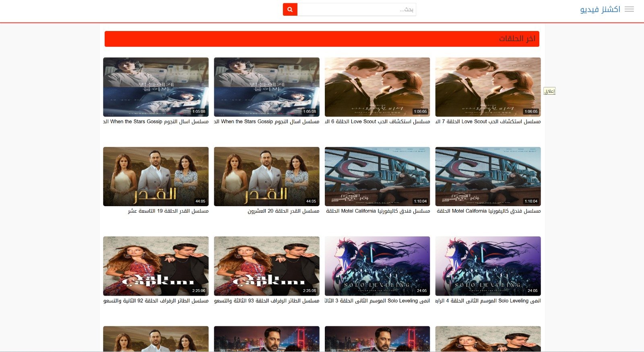
Task: Dismiss the side ad using the إغلاق button
Action: pos(549,91)
